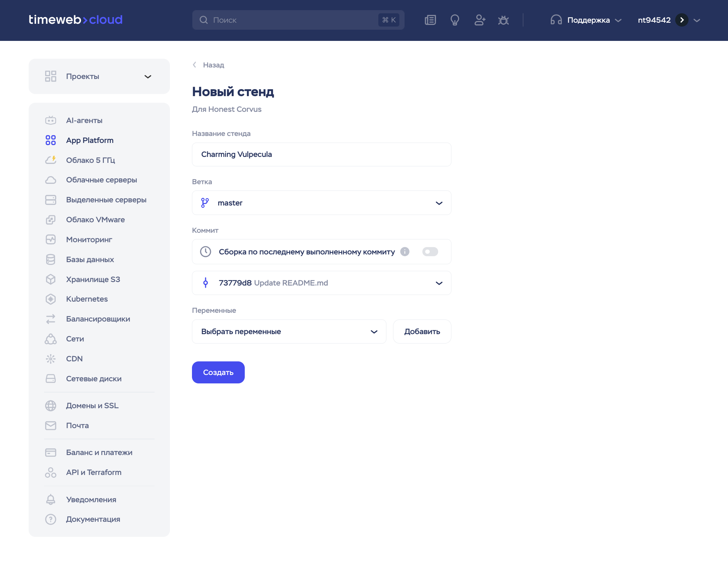Open App Platform in sidebar
Screen dimensions: 728x562
click(x=90, y=140)
